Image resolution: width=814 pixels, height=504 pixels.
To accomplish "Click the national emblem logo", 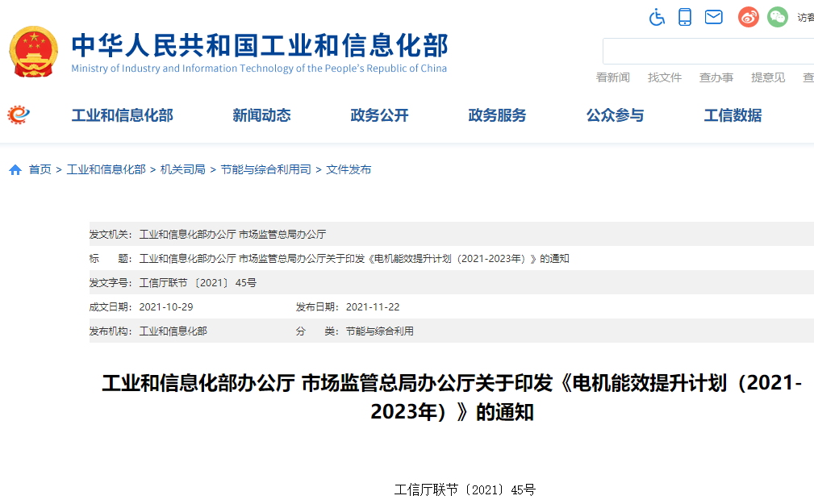I will [x=33, y=48].
